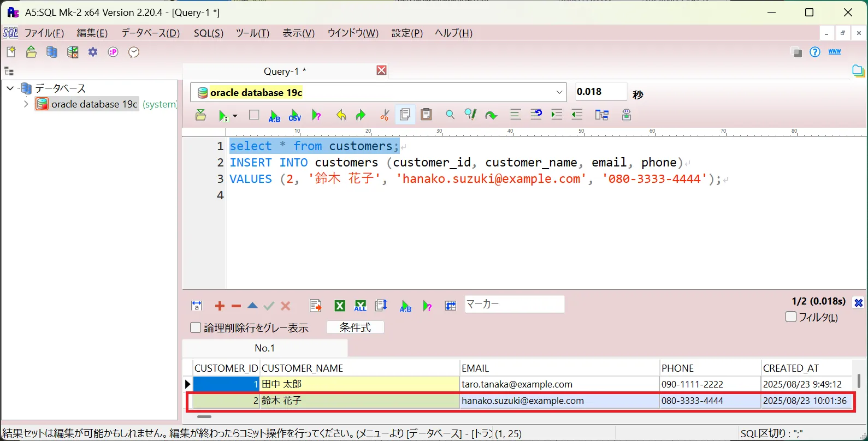Open the SQL(S) menu
Screen dimensions: 868x441
tap(208, 33)
